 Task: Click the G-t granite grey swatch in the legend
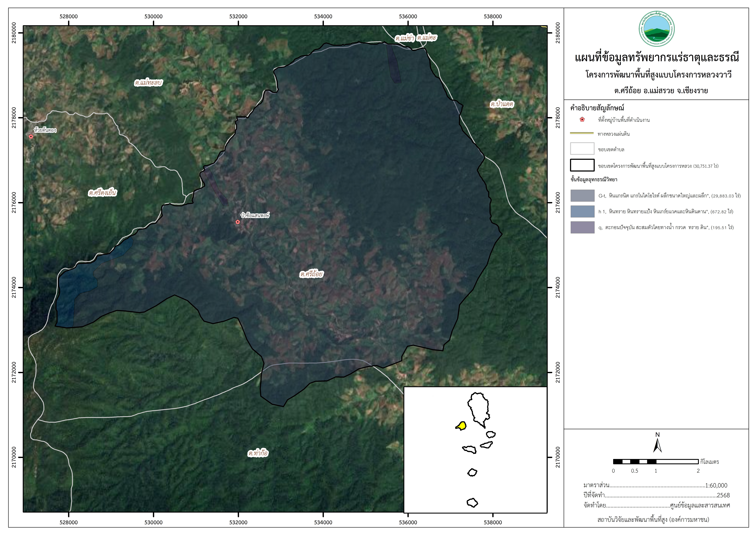582,196
